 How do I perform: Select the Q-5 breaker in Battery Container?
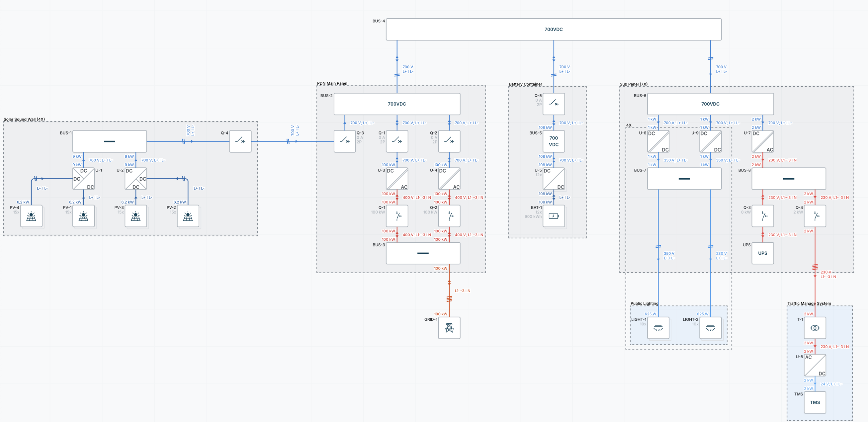point(553,104)
